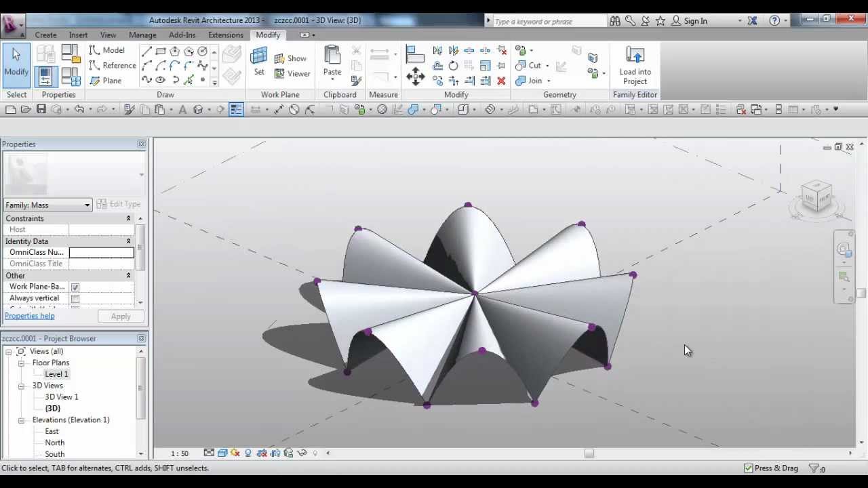Collapse the Constraints section
Viewport: 868px width, 488px height.
(128, 218)
